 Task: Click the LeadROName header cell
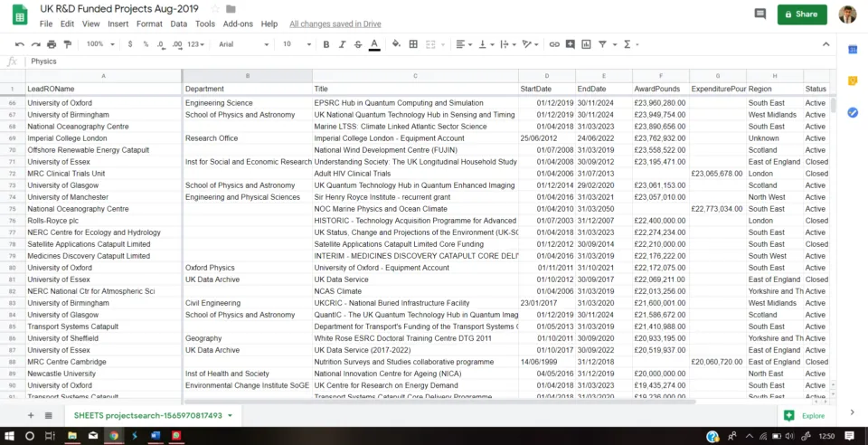(103, 89)
